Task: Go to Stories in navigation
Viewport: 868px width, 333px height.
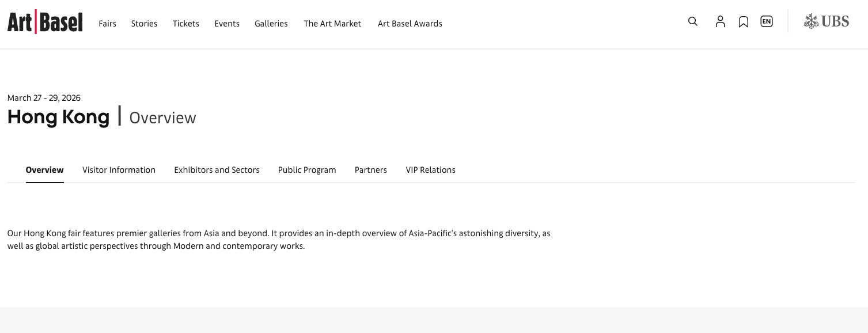Action: pos(144,24)
